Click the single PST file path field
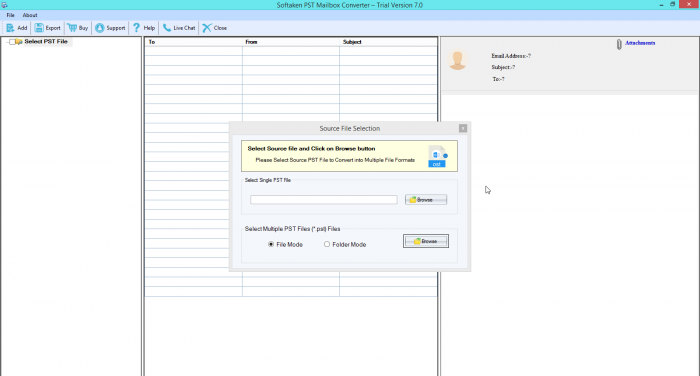700x376 pixels. (324, 200)
